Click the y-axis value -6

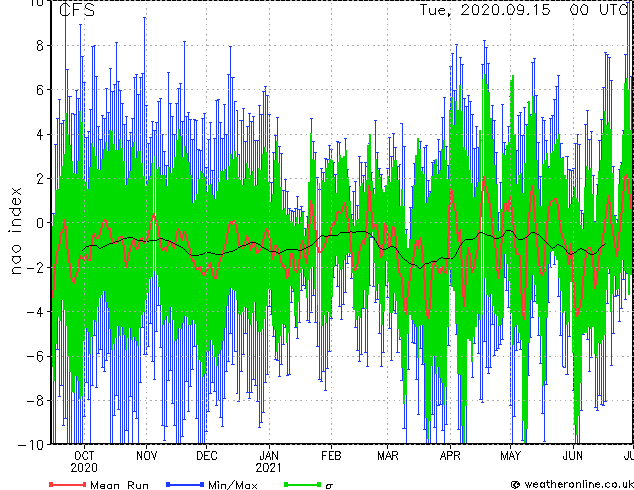(x=35, y=356)
